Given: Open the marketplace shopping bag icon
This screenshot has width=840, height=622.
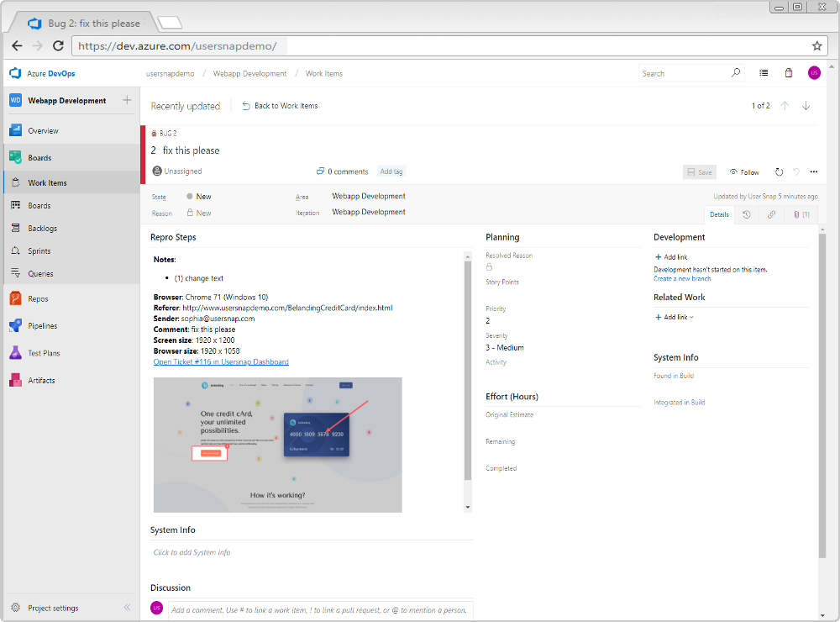Looking at the screenshot, I should (789, 73).
